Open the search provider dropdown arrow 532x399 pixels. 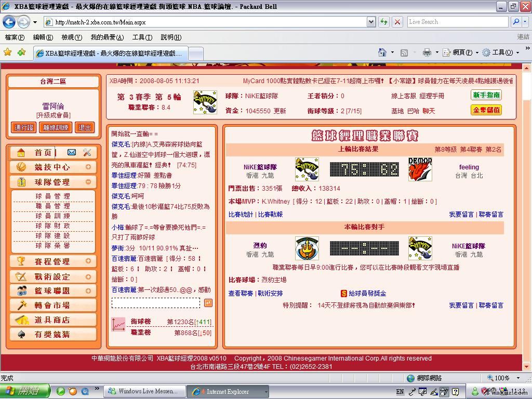click(525, 22)
